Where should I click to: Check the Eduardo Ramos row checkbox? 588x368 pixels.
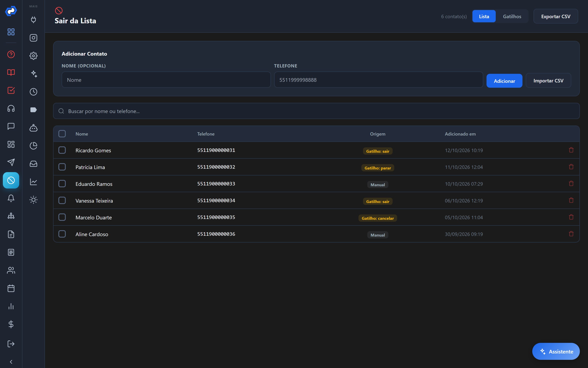[x=62, y=184]
